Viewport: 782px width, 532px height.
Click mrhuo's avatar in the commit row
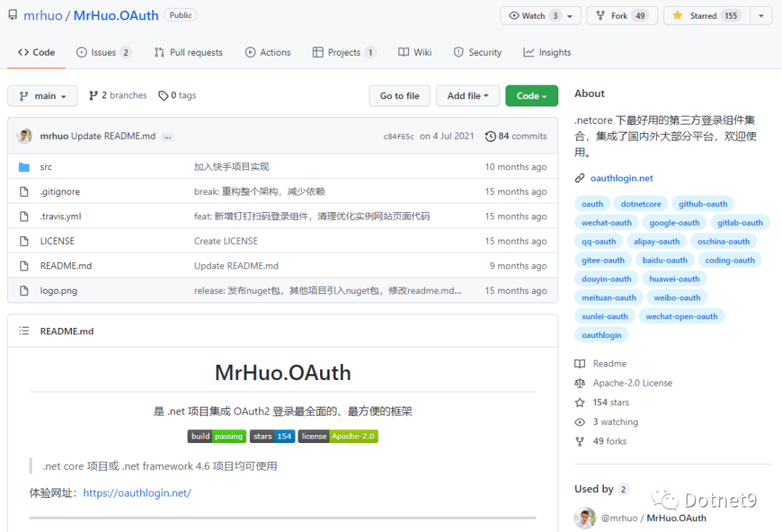[24, 135]
